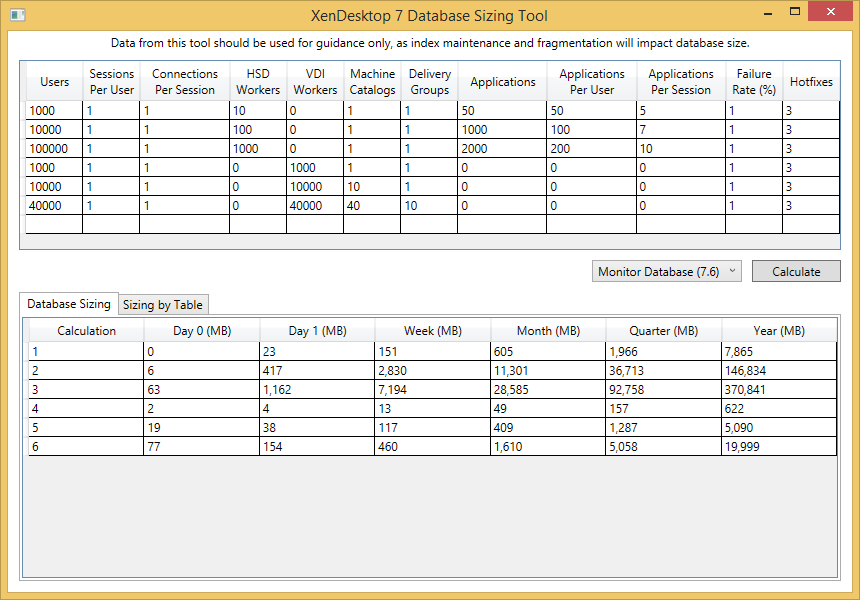Image resolution: width=860 pixels, height=600 pixels.
Task: Select the Applications cell with value 2000
Action: tap(502, 148)
